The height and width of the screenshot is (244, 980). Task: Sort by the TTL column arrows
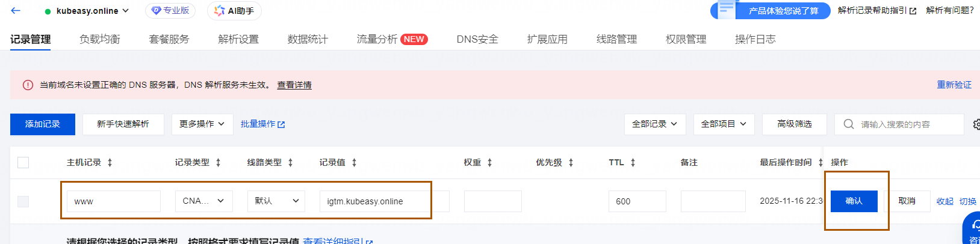[x=633, y=162]
